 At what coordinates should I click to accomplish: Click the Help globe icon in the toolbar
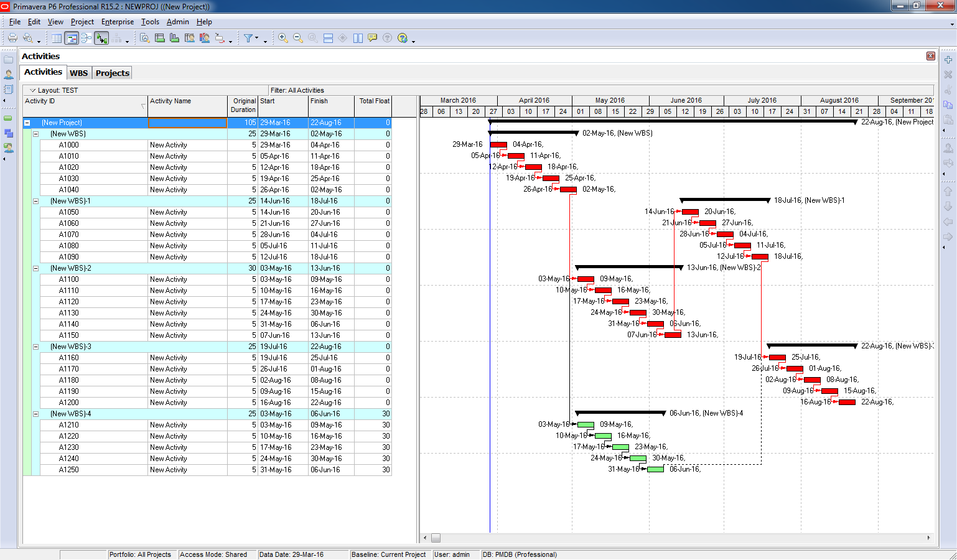click(403, 38)
